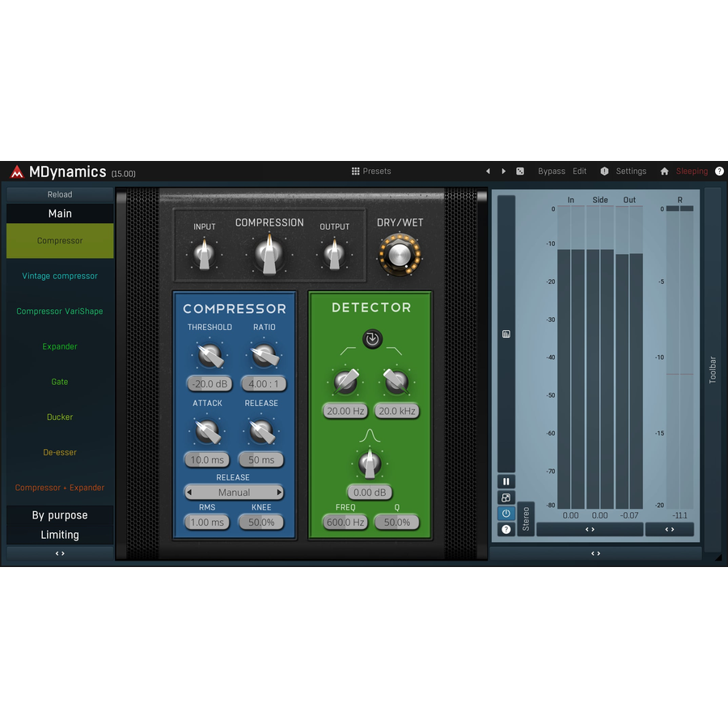Click the Sleeping status indicator
This screenshot has width=728, height=728.
coord(692,171)
